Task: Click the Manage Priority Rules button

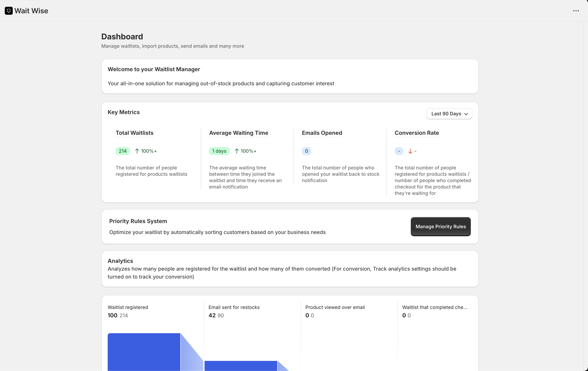Action: click(441, 227)
